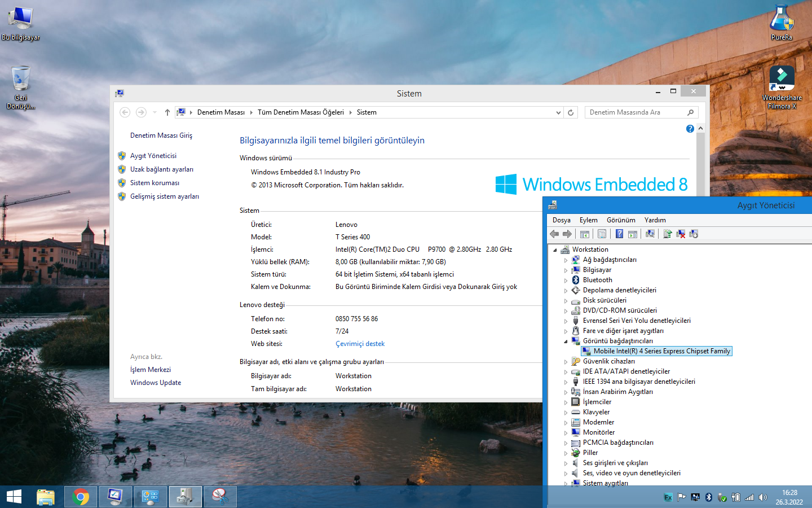Open the Dosya menu in Aygıt Yöneticisi

coord(562,220)
